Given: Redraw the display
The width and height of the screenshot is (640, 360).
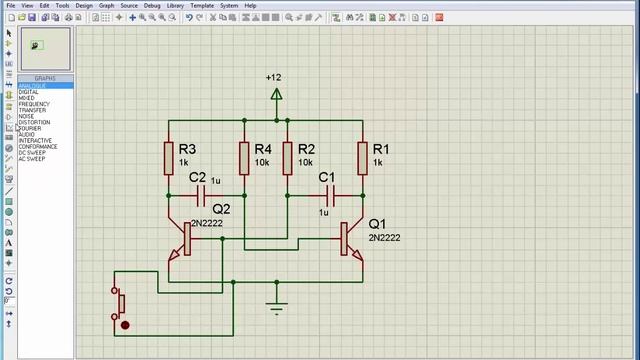Looking at the screenshot, I should (x=96, y=18).
